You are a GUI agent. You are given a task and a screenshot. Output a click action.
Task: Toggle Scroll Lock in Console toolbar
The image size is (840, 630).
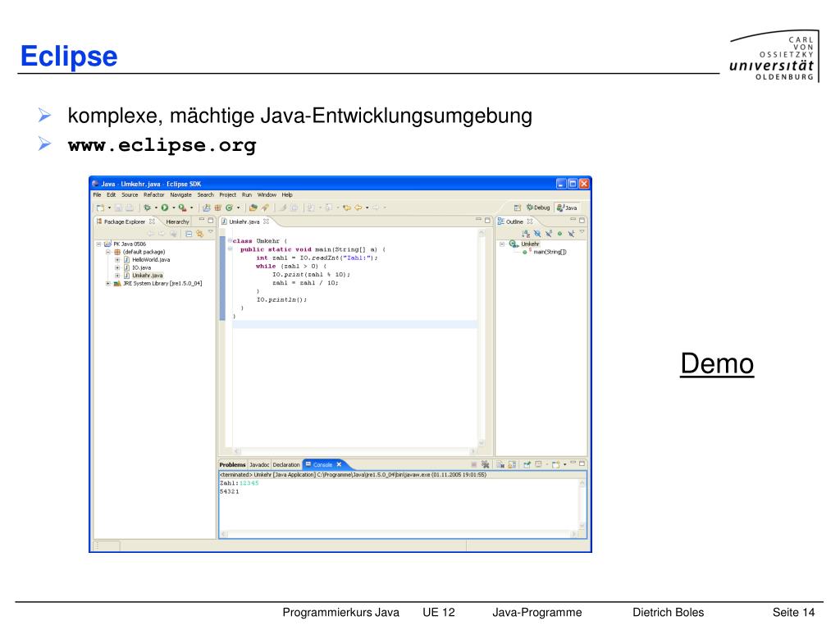click(x=512, y=464)
